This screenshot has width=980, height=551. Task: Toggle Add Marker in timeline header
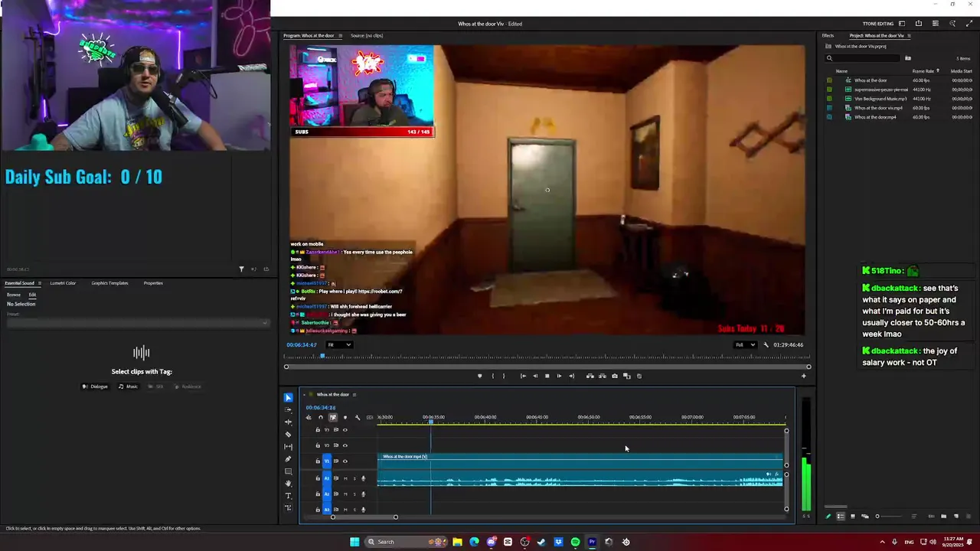point(345,417)
